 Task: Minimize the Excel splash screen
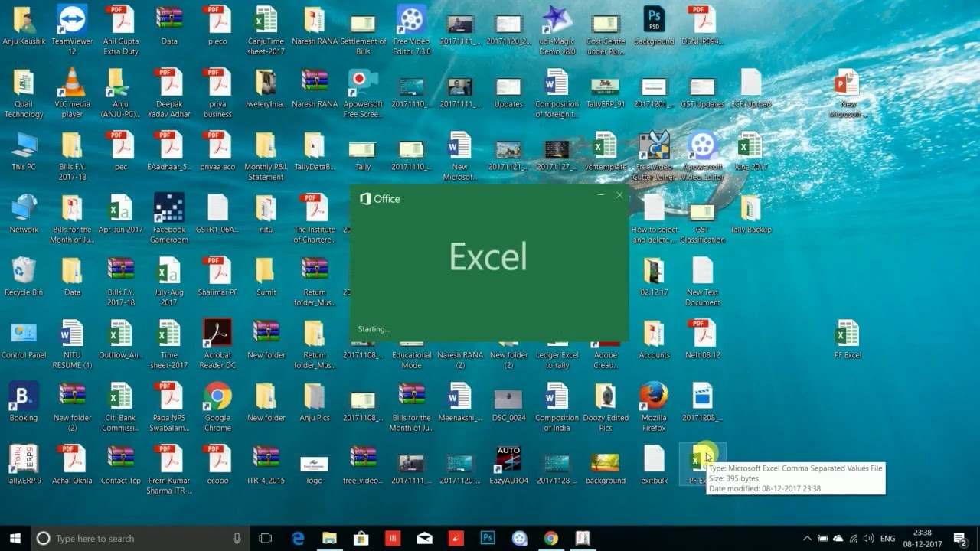(601, 195)
